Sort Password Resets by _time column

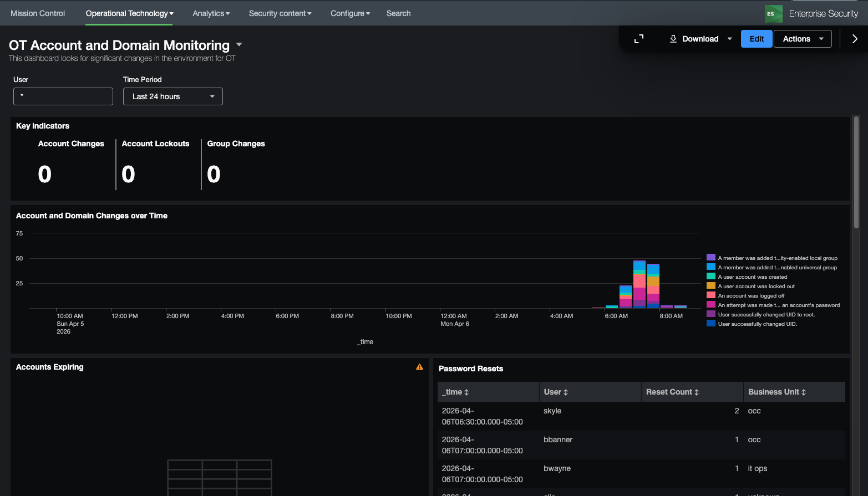455,392
